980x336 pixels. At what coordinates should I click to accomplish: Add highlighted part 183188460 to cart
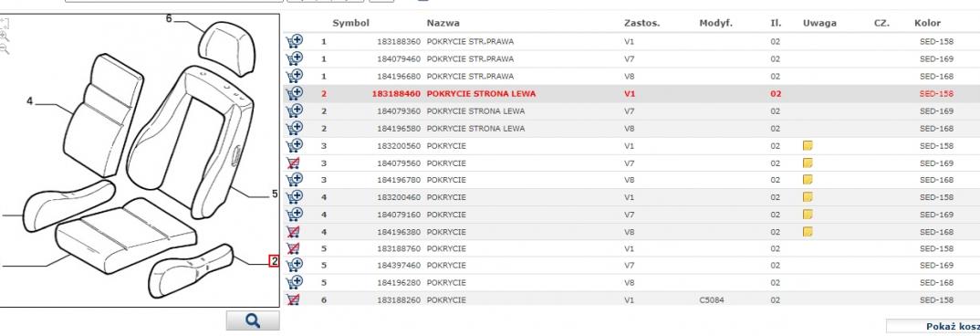point(294,94)
